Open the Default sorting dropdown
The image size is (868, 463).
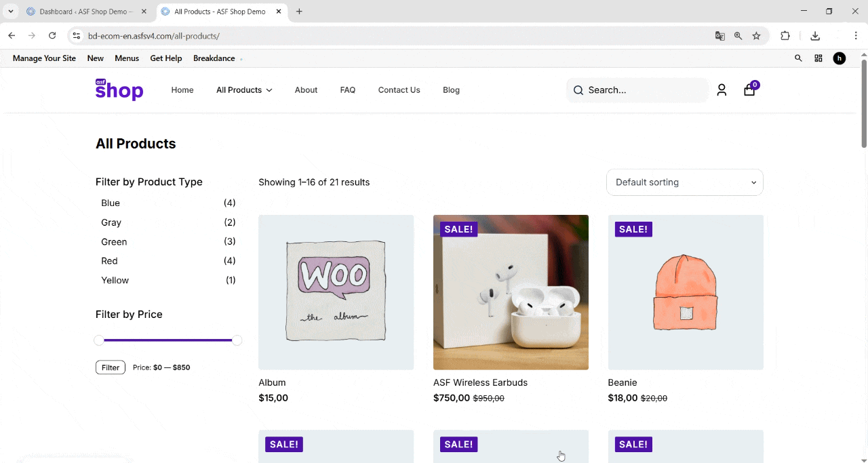pos(685,182)
